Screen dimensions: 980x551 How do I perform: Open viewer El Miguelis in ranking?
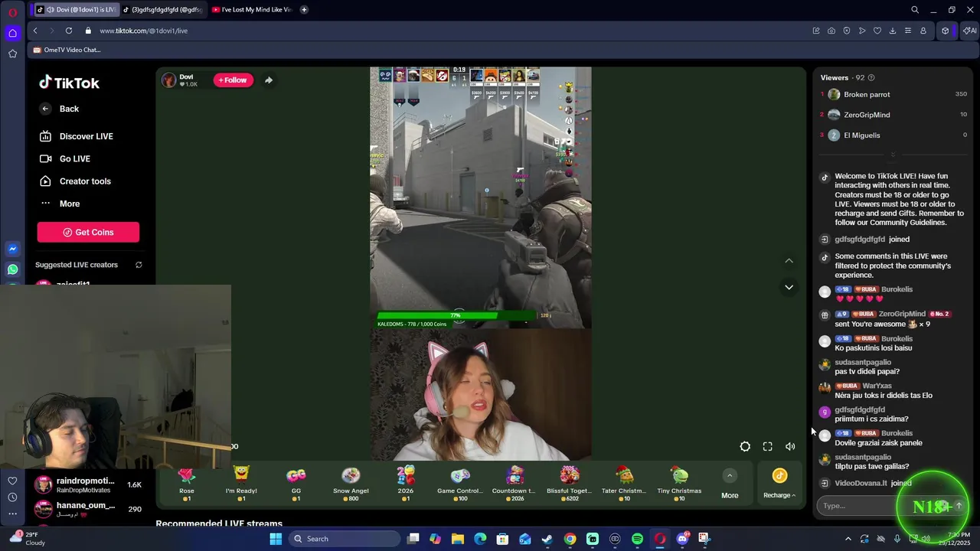coord(893,135)
